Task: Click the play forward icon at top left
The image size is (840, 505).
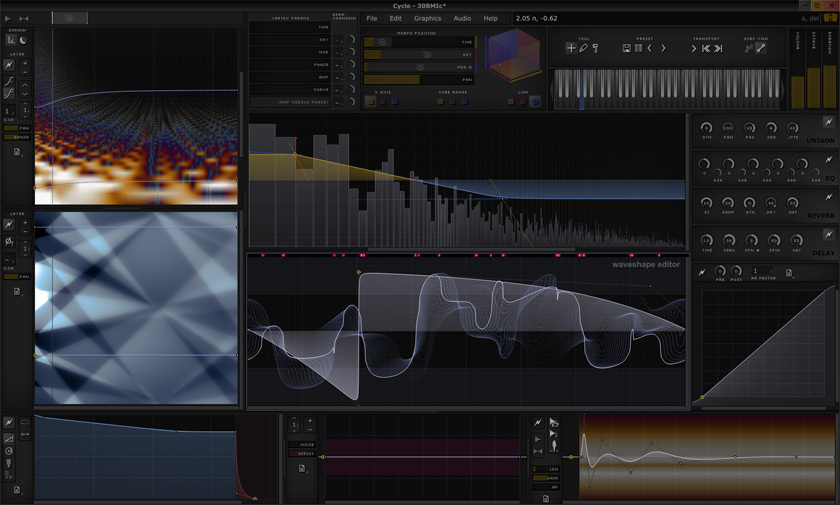Action: [x=8, y=19]
